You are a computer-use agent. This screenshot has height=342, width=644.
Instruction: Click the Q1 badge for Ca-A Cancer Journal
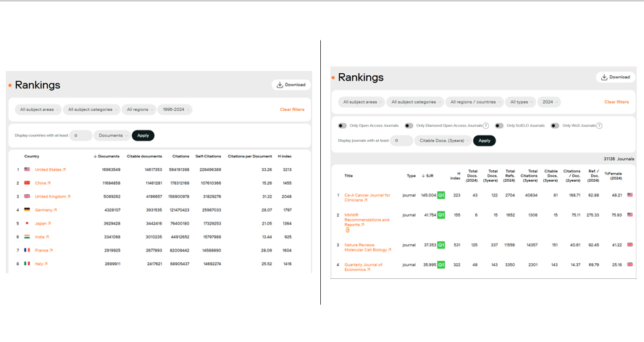(x=440, y=196)
